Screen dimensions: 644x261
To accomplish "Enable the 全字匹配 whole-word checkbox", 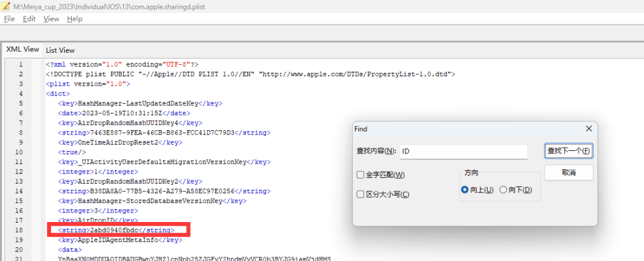I will tap(360, 175).
